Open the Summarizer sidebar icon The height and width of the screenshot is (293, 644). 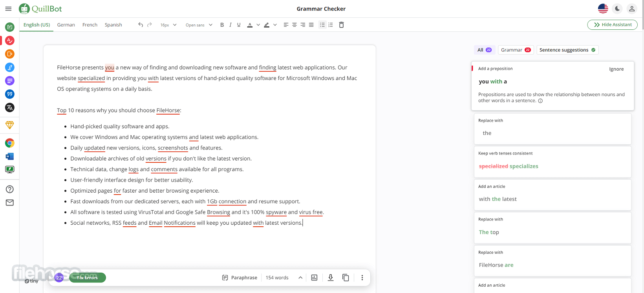point(10,81)
